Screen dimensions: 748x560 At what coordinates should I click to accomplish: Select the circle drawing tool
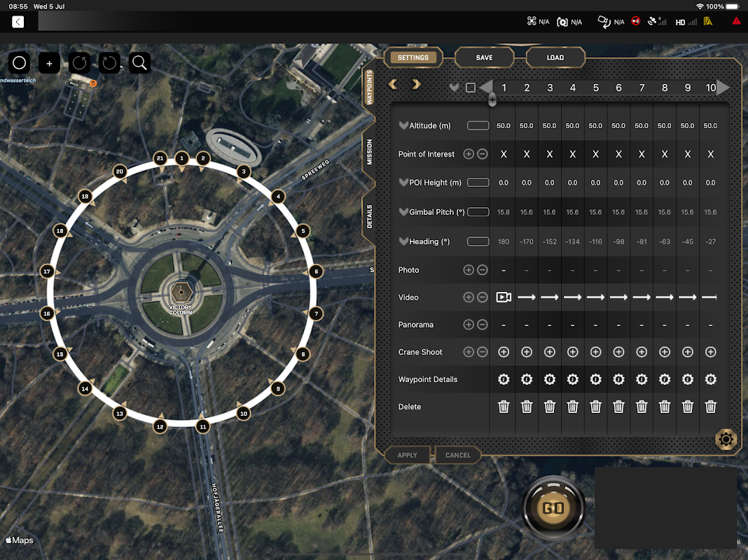20,63
